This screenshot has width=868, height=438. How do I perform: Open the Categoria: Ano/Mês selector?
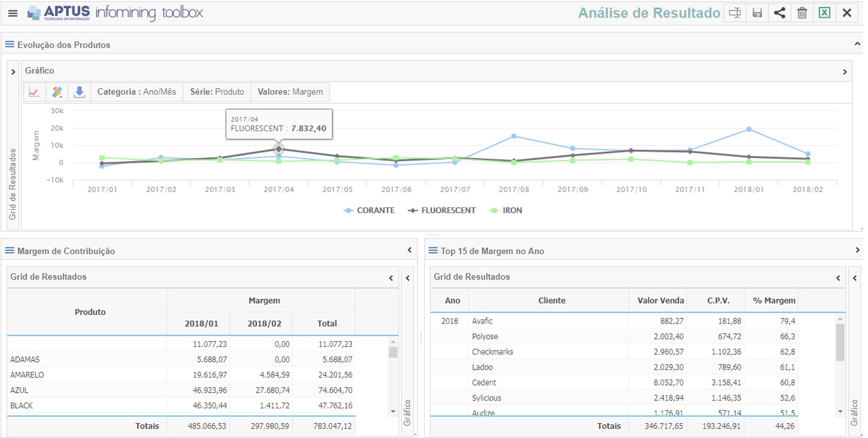[x=136, y=92]
